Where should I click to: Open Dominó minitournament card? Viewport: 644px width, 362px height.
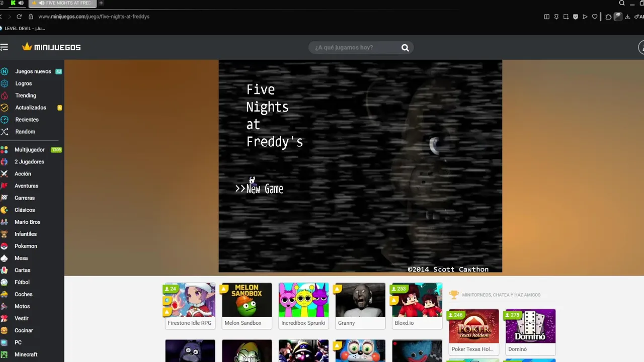tap(530, 332)
